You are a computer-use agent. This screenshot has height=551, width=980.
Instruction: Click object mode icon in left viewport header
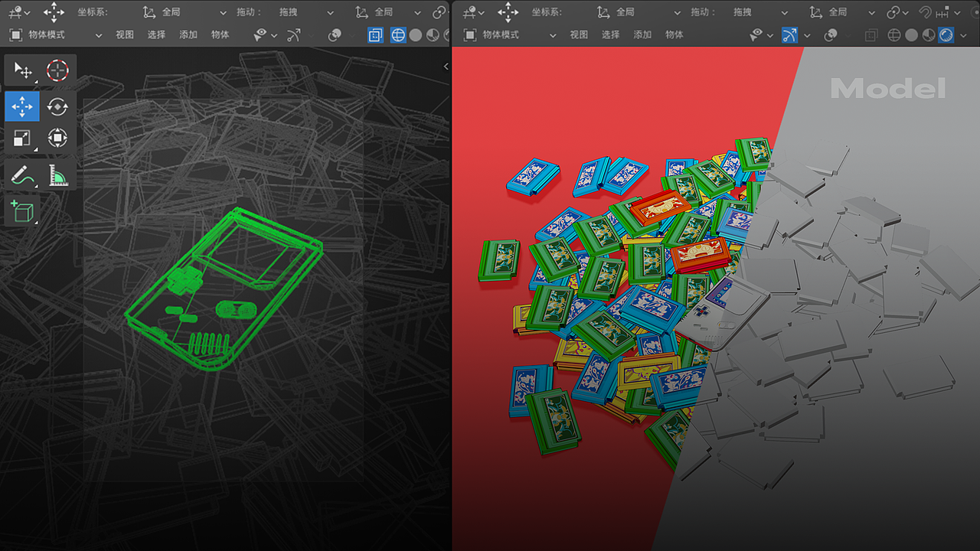click(x=15, y=35)
